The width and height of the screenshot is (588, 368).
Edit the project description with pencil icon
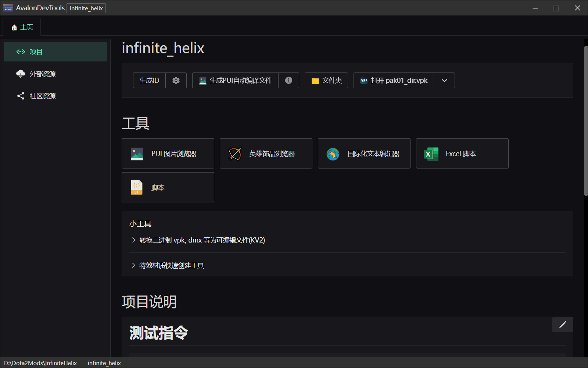point(563,325)
